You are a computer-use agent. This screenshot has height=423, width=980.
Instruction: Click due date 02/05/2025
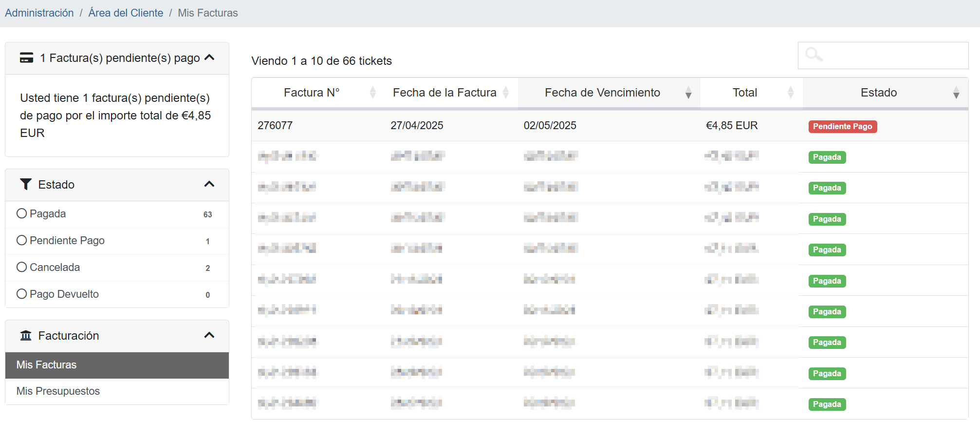550,126
